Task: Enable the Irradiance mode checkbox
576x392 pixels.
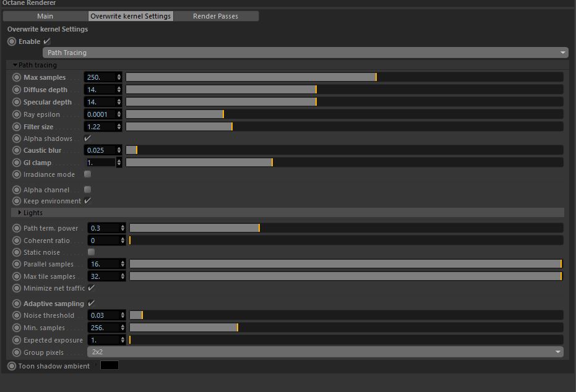Action: (87, 174)
